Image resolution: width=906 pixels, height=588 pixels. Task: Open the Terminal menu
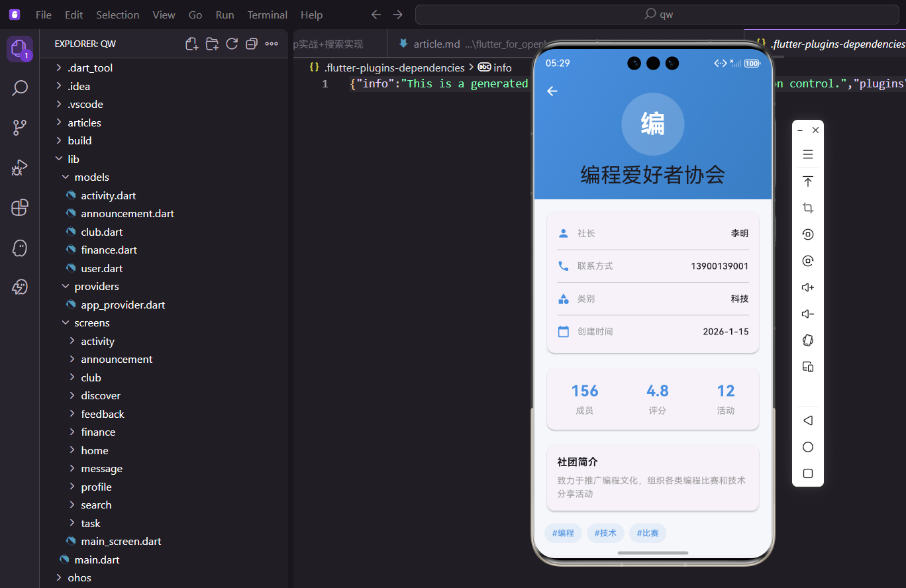267,15
